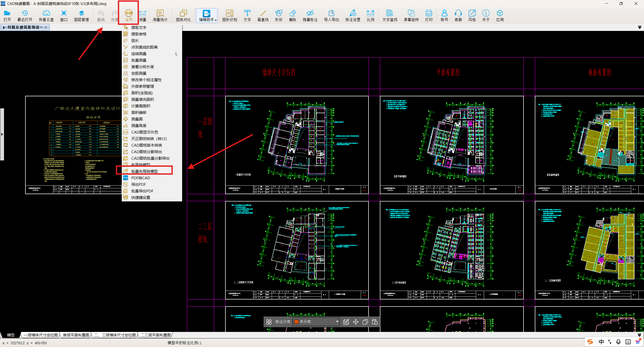644x347 pixels.
Task: Expand the layout tabs overflow arrow
Action: 639,335
